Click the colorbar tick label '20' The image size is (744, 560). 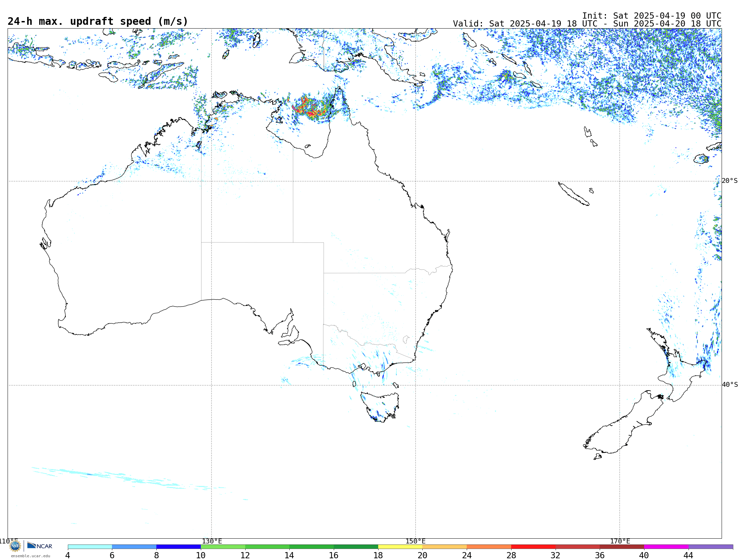pyautogui.click(x=423, y=555)
